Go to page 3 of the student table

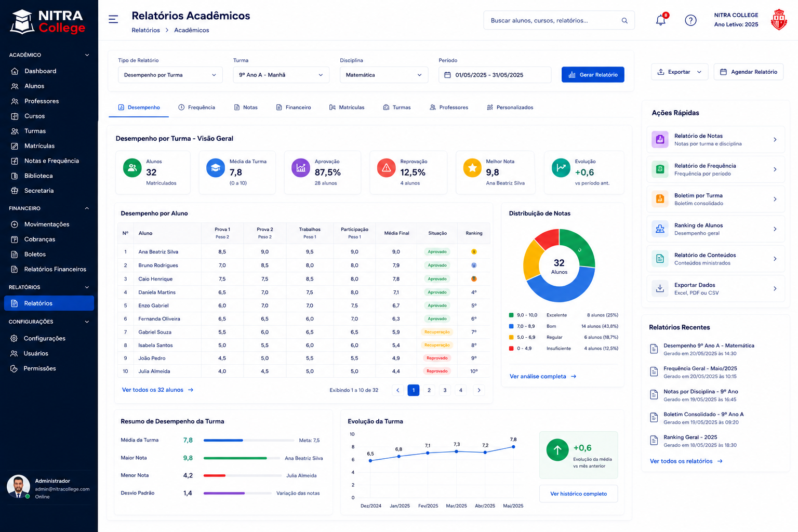[445, 390]
